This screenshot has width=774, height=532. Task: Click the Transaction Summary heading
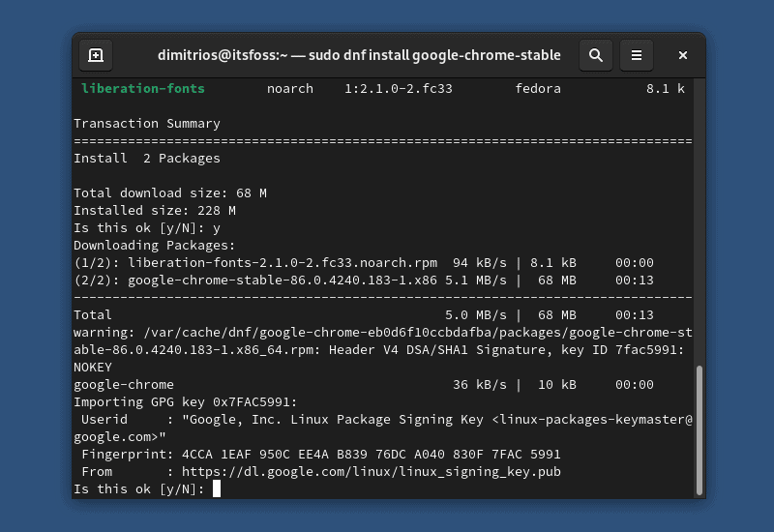[x=147, y=124]
